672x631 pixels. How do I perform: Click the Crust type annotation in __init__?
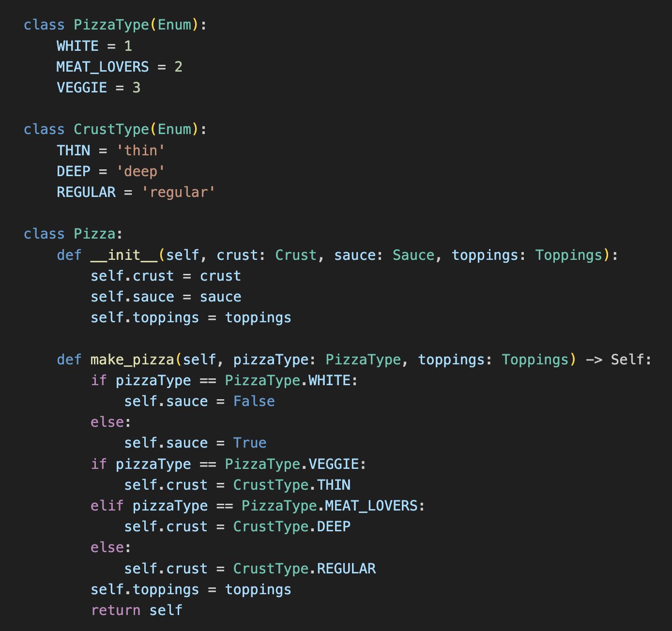coord(296,255)
